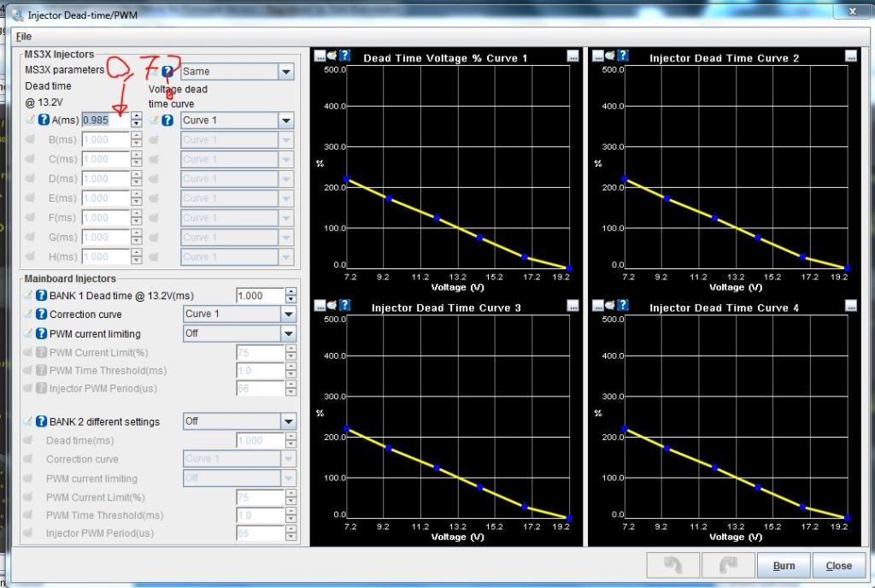875x588 pixels.
Task: Click BANK 1 Dead time value field
Action: (261, 296)
